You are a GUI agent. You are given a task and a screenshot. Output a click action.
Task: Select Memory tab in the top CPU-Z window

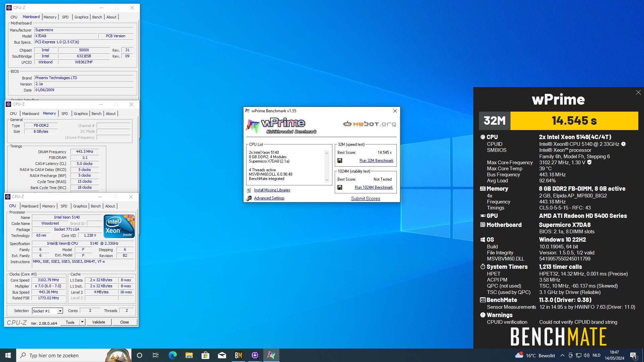(x=50, y=17)
